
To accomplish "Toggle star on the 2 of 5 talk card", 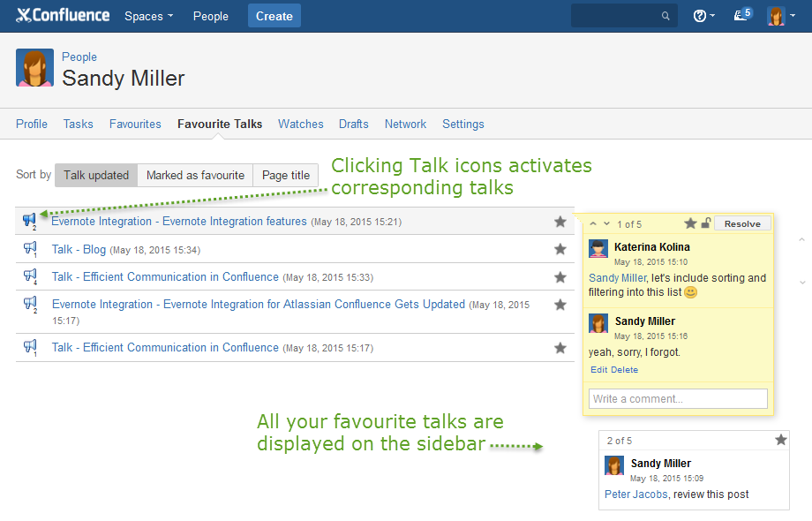I will pyautogui.click(x=780, y=440).
